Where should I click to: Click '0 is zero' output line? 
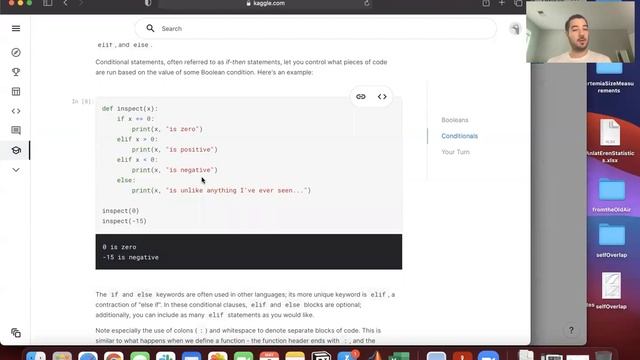pos(119,247)
